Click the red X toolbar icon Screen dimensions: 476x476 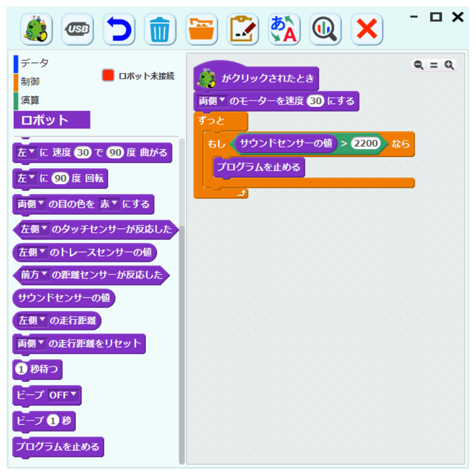coord(367,29)
